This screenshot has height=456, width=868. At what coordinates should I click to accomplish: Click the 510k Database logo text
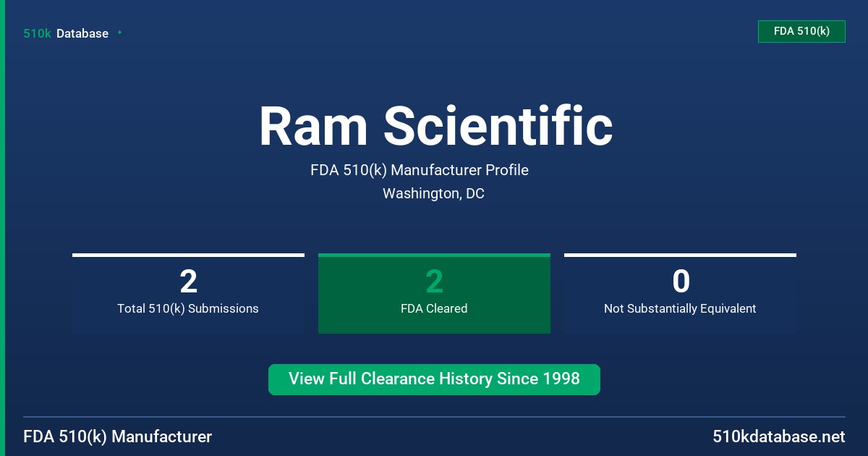point(66,33)
